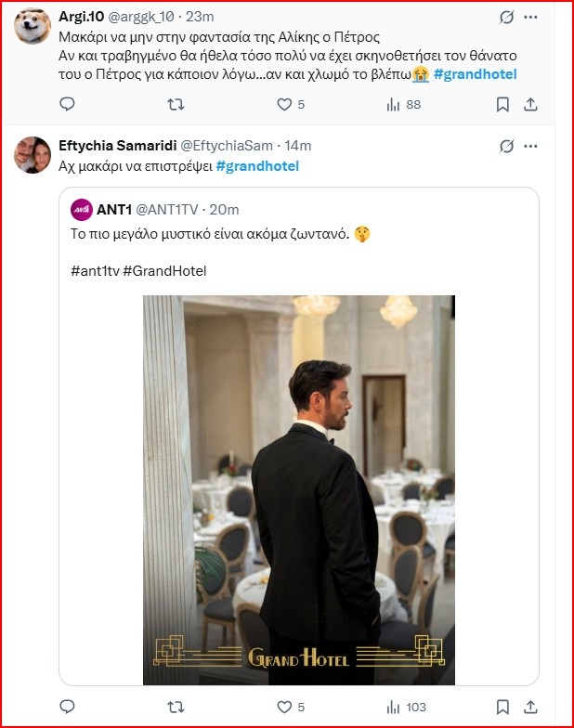Open ANT1 avatar in quoted tweet
The height and width of the screenshot is (728, 574).
82,209
